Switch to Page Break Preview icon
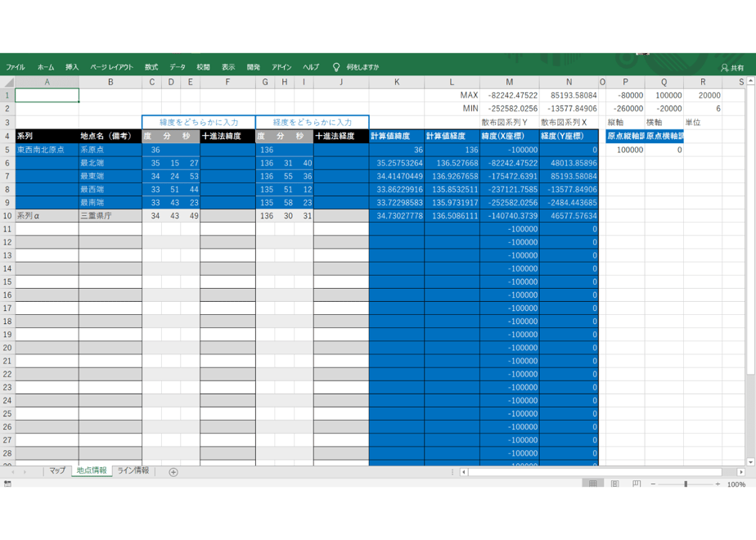The width and height of the screenshot is (756, 540). 637,484
